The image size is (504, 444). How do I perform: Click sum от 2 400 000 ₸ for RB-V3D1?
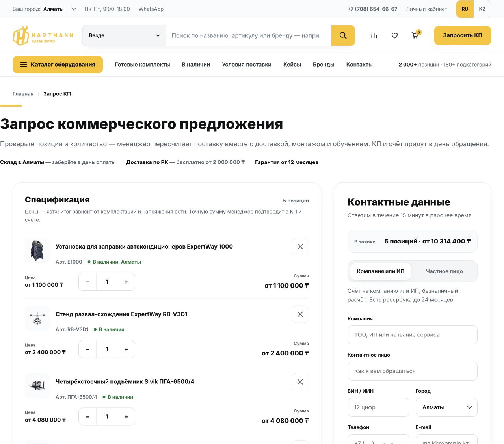coord(285,353)
